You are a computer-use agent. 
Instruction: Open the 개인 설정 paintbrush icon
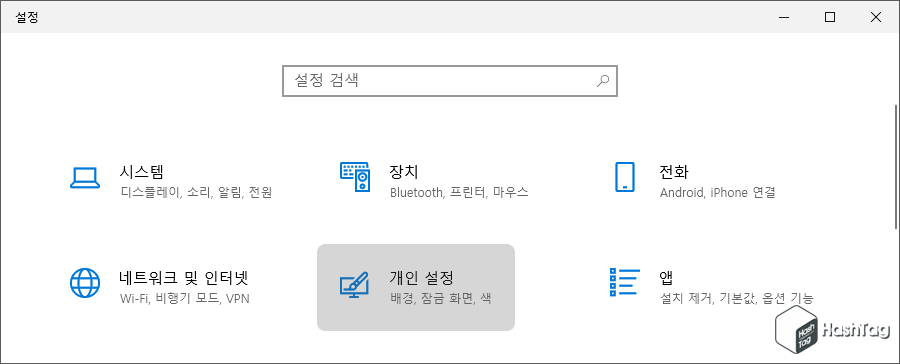point(355,284)
